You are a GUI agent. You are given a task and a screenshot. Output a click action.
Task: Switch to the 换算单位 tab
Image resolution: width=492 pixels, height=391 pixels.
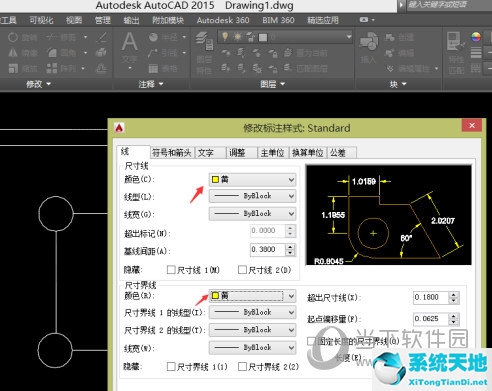(308, 153)
